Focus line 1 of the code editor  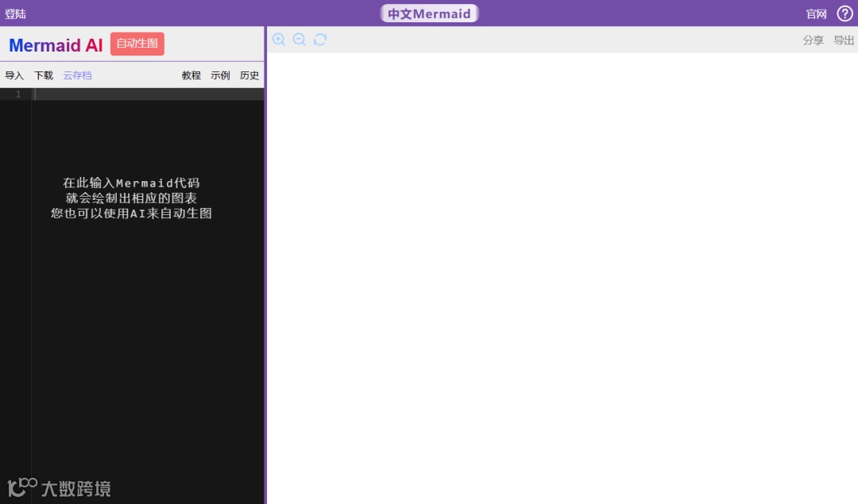pyautogui.click(x=148, y=94)
